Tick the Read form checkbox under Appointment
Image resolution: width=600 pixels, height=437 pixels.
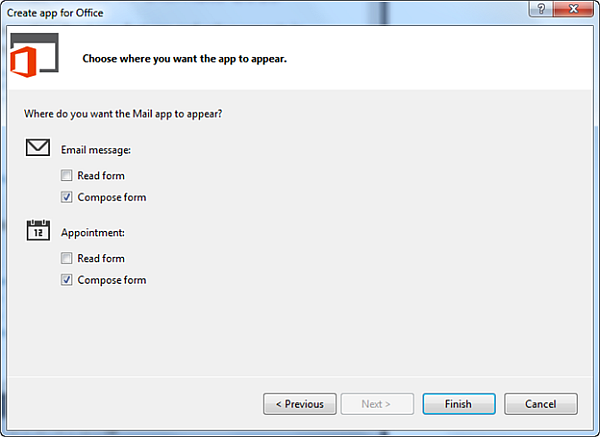(67, 259)
